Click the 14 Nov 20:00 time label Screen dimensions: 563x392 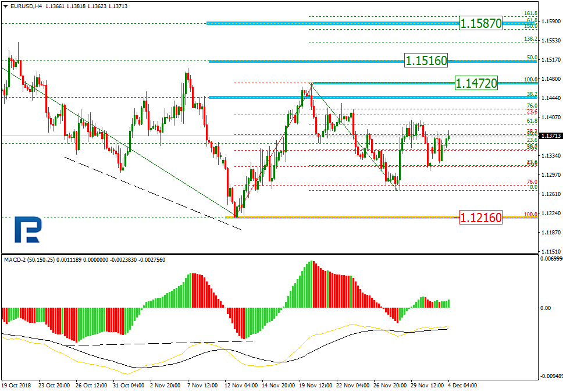[x=278, y=385]
